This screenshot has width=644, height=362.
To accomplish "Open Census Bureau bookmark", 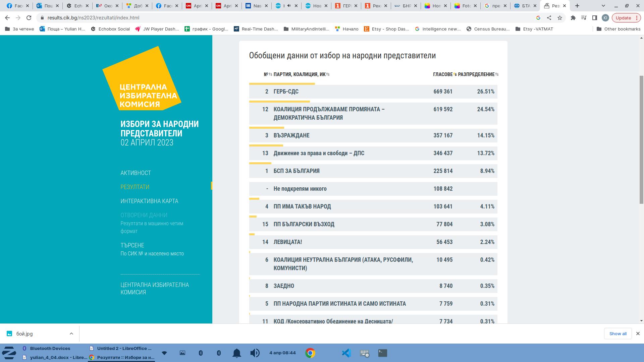I will 488,29.
